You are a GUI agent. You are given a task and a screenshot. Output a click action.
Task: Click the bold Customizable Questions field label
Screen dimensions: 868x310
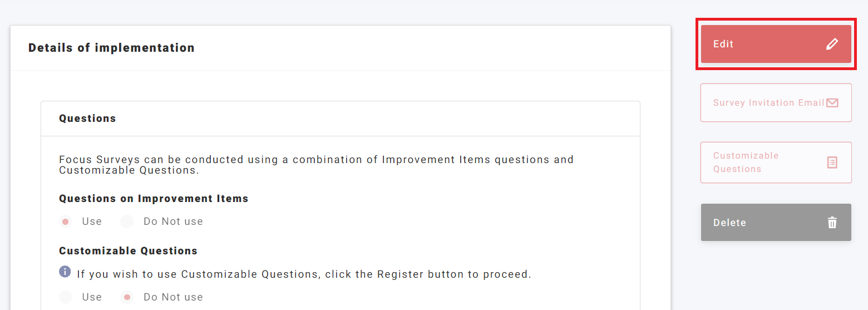pyautogui.click(x=128, y=251)
